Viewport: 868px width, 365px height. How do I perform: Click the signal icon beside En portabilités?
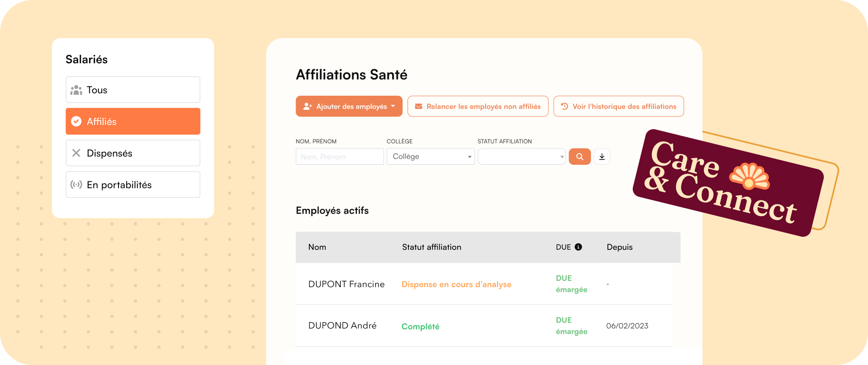tap(76, 185)
